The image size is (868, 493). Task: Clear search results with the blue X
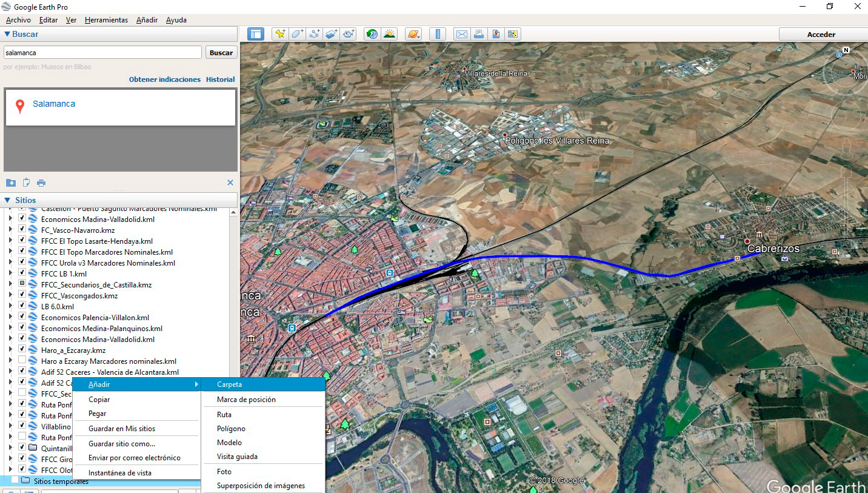pos(230,183)
